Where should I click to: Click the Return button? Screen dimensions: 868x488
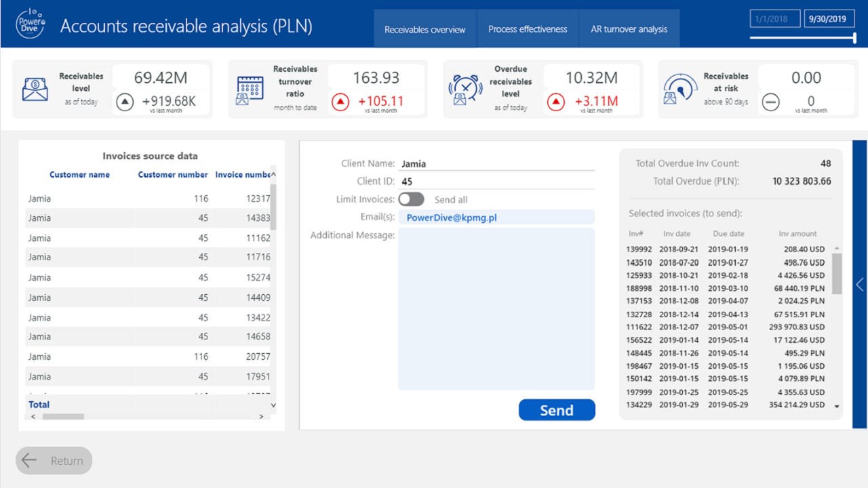(54, 461)
